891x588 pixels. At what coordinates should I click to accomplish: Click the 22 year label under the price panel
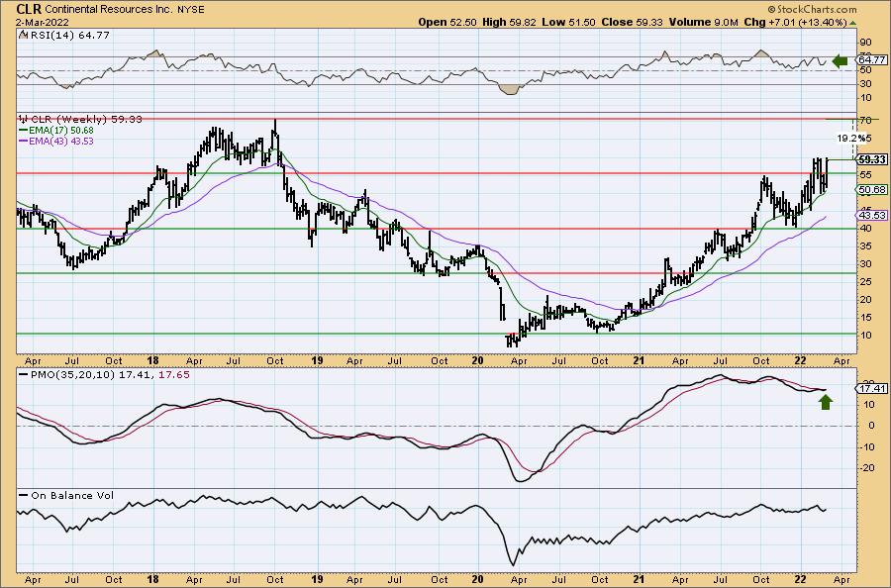click(800, 360)
